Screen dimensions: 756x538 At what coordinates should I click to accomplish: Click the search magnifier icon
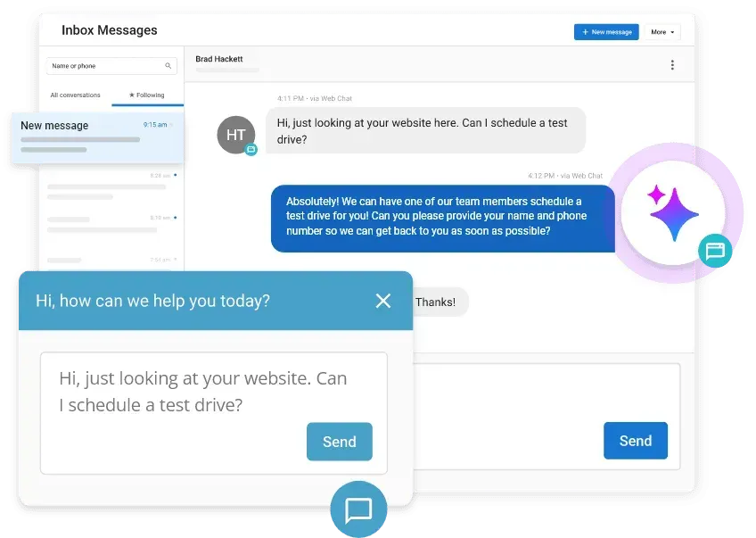(168, 66)
